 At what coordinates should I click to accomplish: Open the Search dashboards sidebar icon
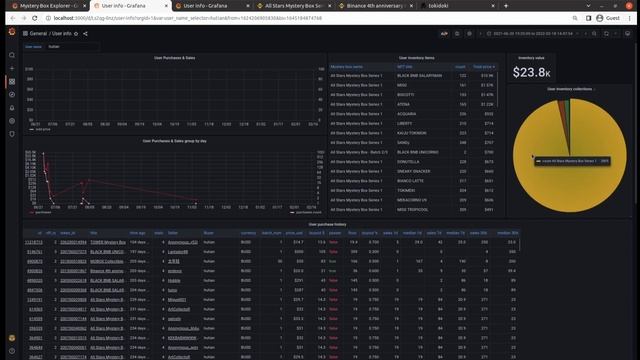(x=12, y=55)
